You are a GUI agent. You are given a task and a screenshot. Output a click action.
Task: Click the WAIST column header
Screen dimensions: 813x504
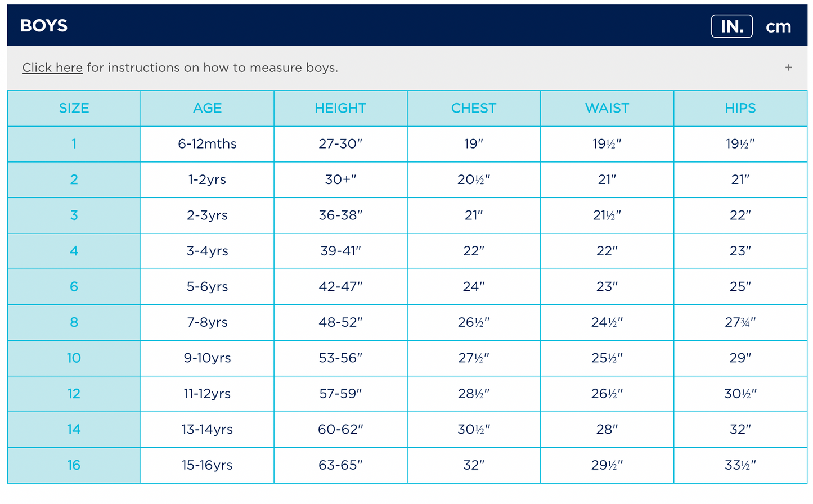(x=607, y=108)
